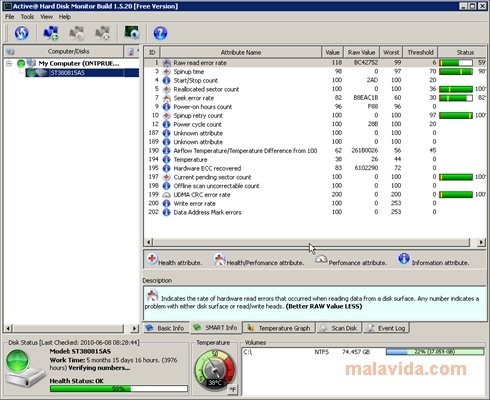Sort by the Value column header

coord(332,52)
